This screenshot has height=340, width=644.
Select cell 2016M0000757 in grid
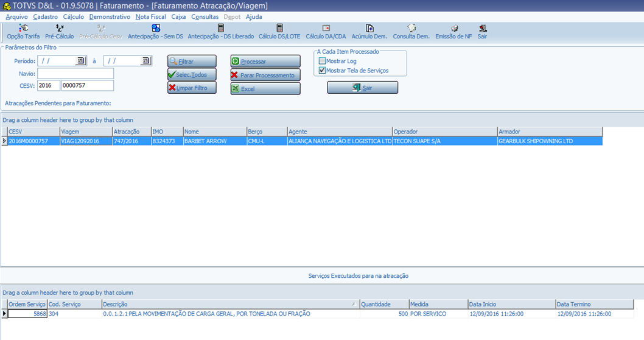(x=33, y=141)
